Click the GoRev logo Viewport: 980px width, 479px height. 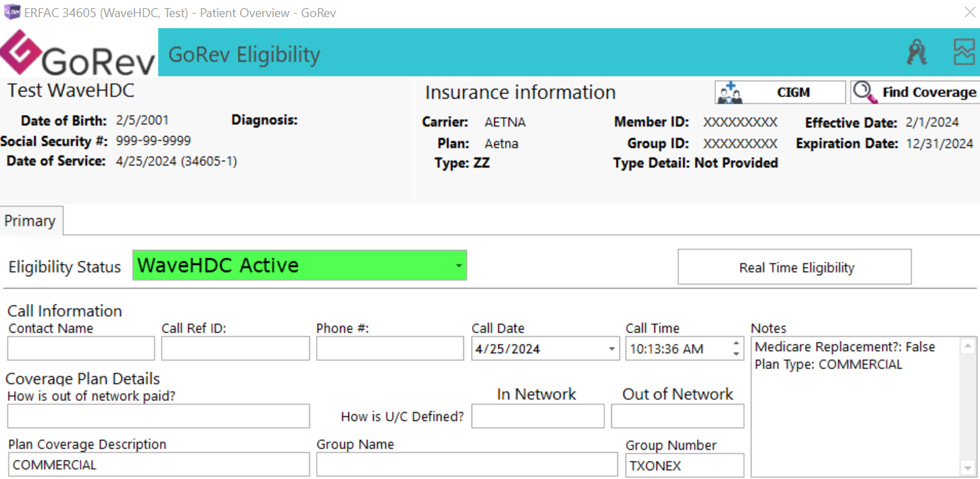78,53
